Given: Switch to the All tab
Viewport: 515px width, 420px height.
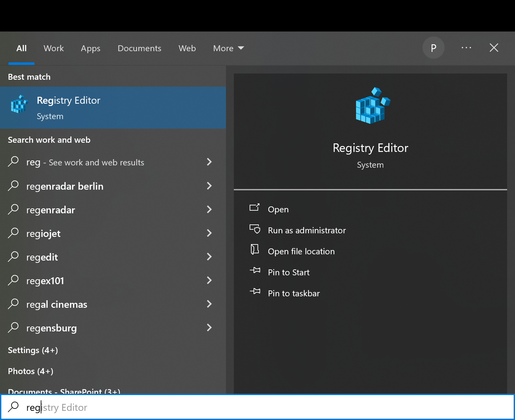Looking at the screenshot, I should tap(22, 48).
